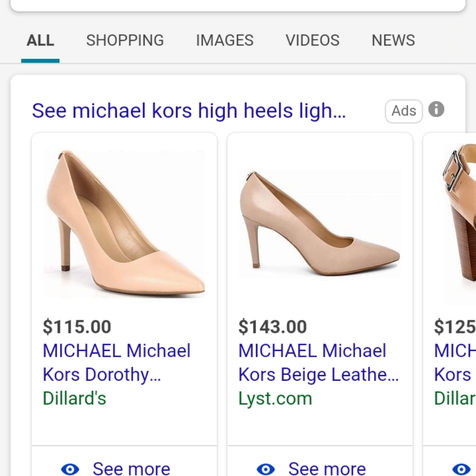Viewport: 476px width, 476px height.
Task: Select the $115.00 price text
Action: click(77, 327)
